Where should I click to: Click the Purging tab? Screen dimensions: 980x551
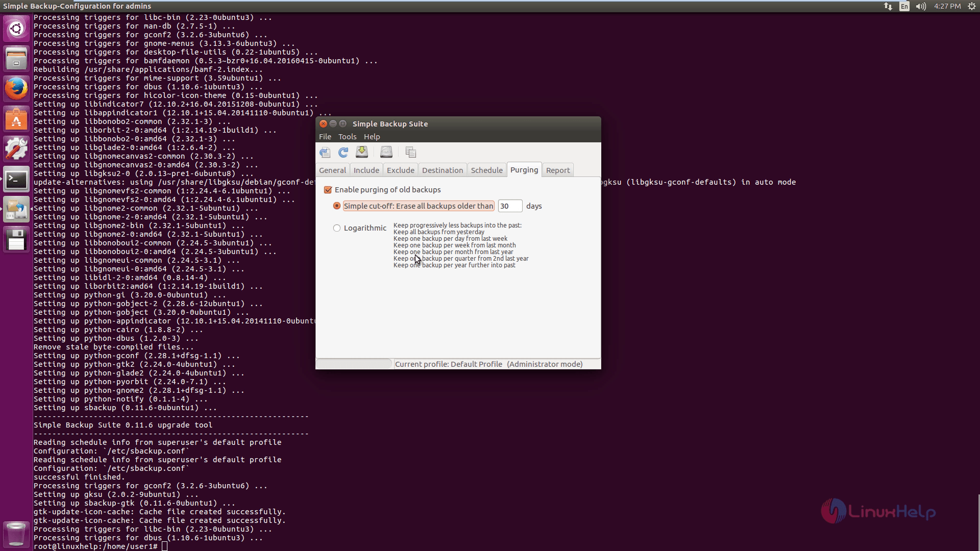click(524, 169)
